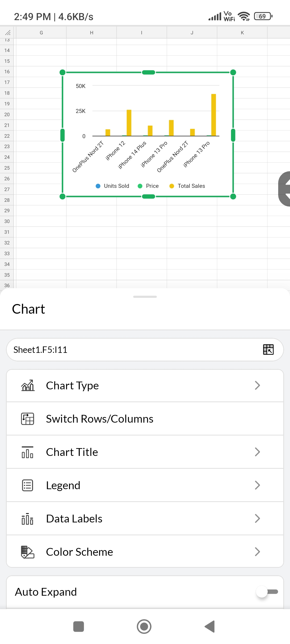Tap the bottom sheet drag handle
This screenshot has height=644, width=290.
145,297
